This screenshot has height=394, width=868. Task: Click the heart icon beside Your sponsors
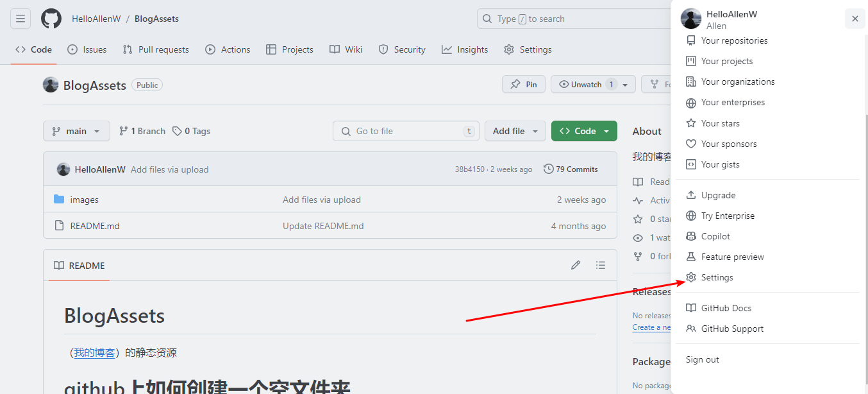pos(691,144)
